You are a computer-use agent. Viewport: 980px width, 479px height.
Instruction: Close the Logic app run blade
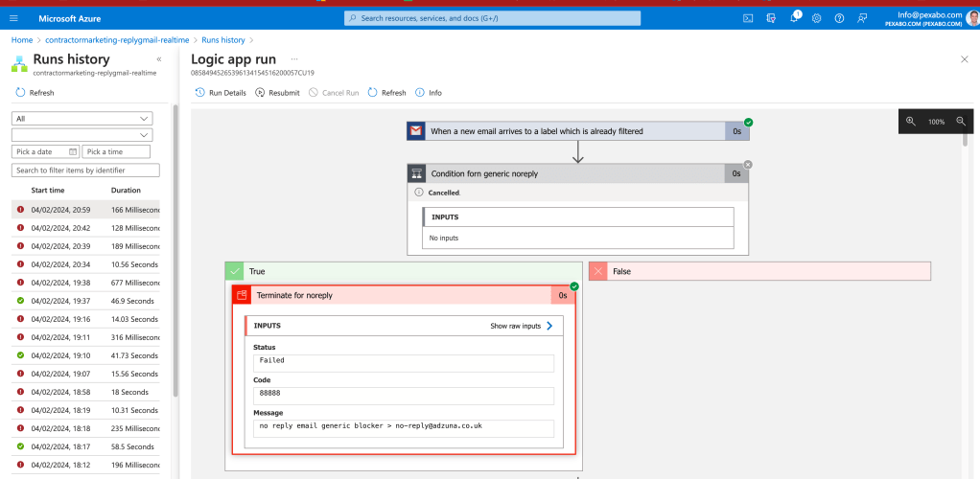pyautogui.click(x=965, y=59)
